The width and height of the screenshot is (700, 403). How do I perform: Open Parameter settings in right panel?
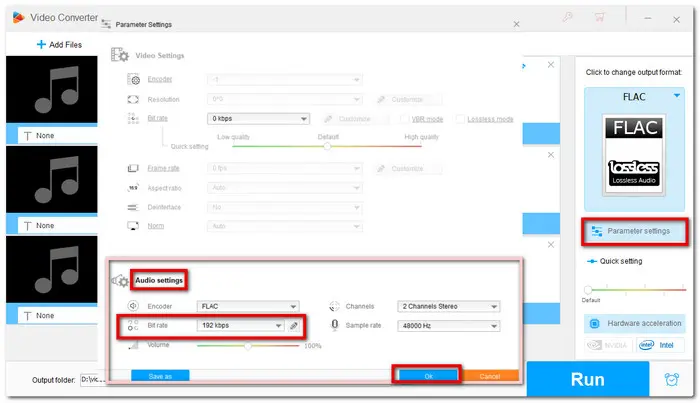point(634,231)
